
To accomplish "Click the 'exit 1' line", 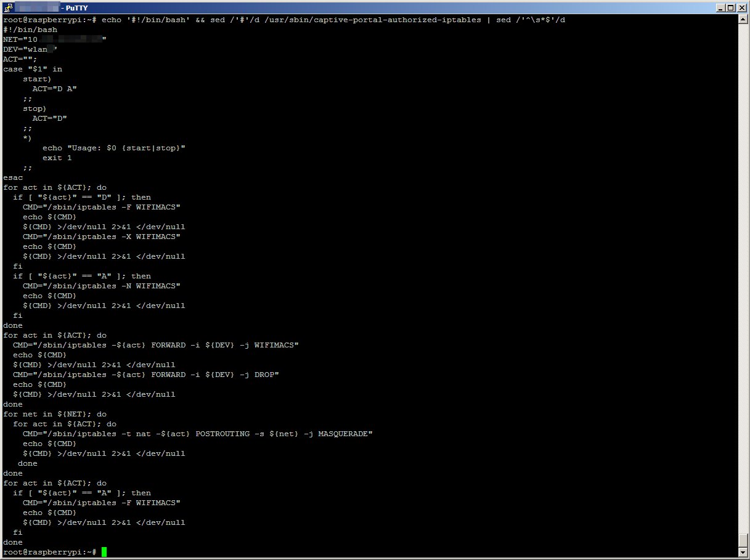I will click(57, 158).
